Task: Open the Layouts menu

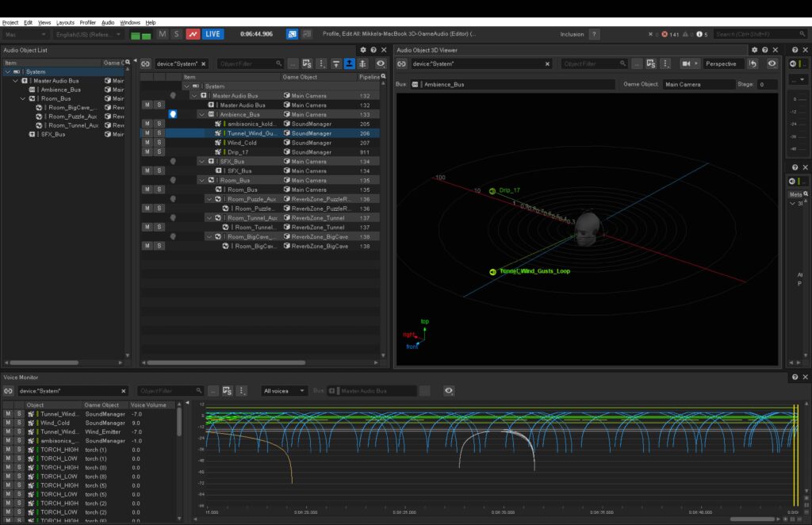Action: coord(66,21)
